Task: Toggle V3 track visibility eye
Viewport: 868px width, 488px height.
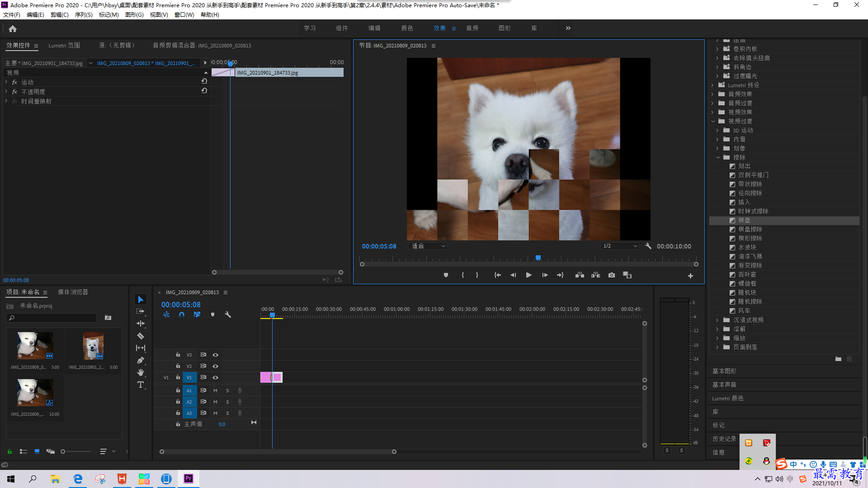Action: click(216, 355)
